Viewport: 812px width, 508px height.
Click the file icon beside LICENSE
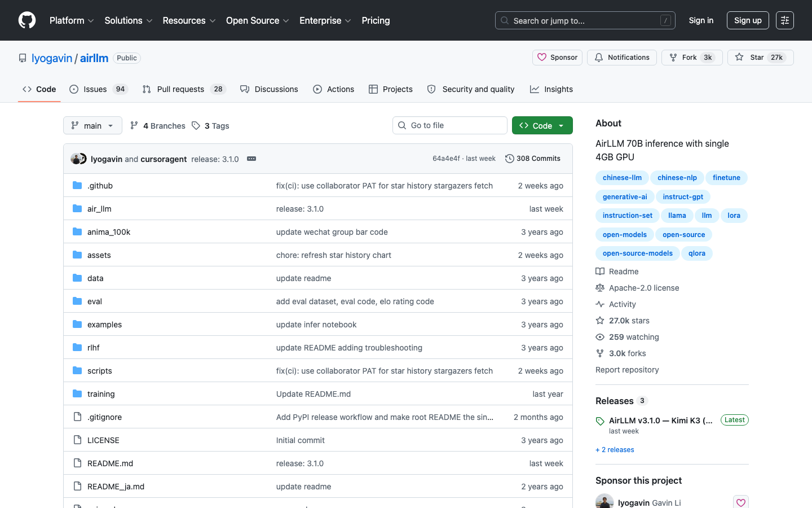77,440
